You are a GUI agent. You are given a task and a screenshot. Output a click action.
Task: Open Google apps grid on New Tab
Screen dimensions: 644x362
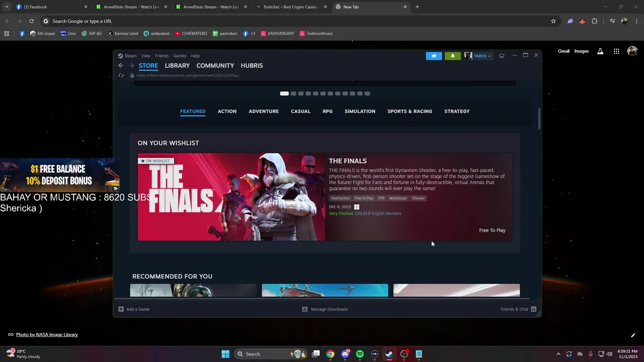click(x=616, y=51)
